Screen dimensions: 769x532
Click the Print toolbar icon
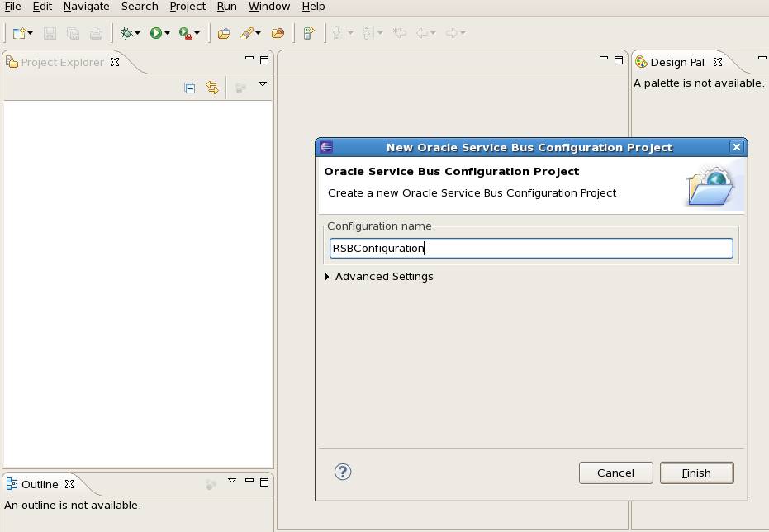tap(96, 33)
